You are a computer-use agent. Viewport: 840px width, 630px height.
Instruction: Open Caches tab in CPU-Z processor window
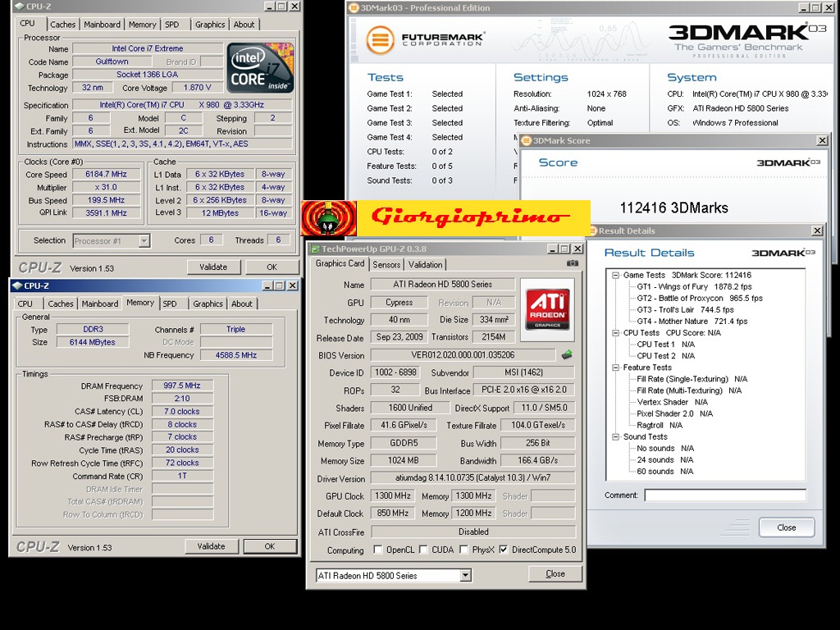(62, 25)
